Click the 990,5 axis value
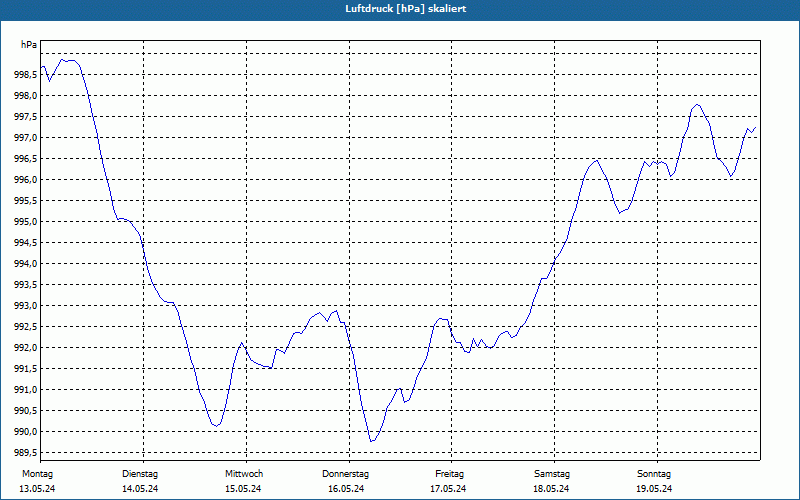800x500 pixels. (x=25, y=411)
